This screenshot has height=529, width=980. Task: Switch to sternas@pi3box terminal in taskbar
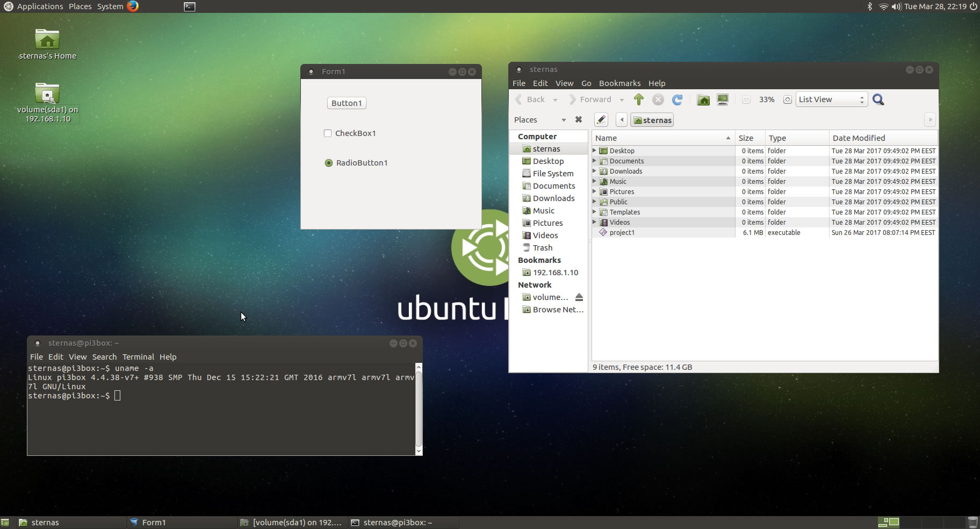click(403, 523)
